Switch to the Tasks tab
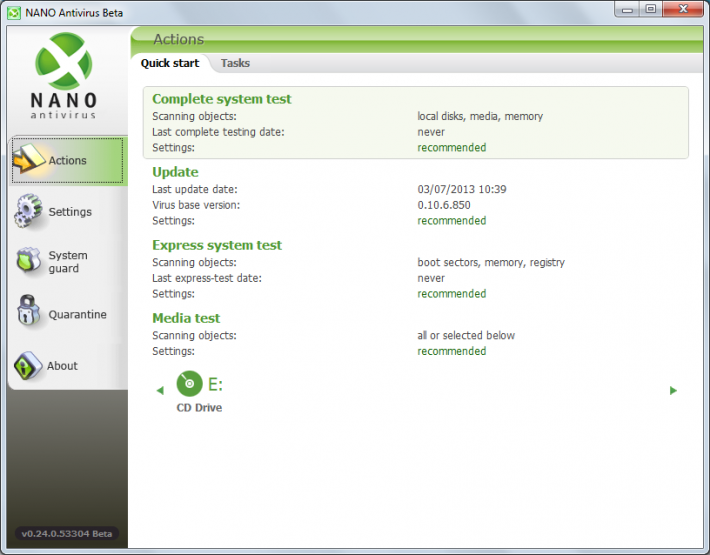This screenshot has height=555, width=710. pos(235,63)
